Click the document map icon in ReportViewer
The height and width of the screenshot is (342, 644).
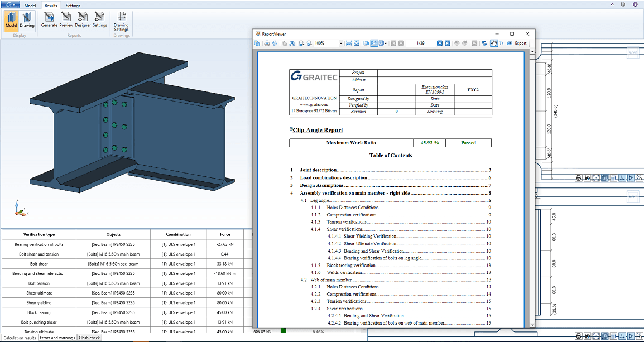click(x=257, y=43)
